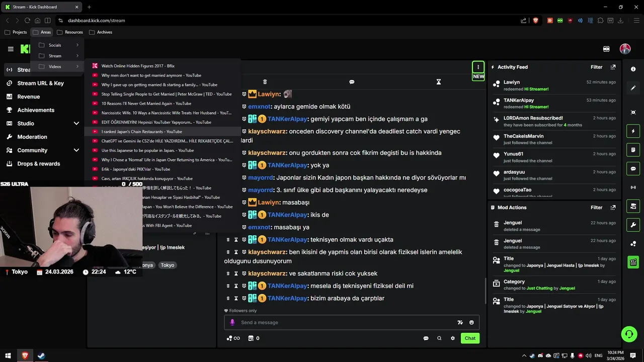Screen dimensions: 644x362
Task: Toggle the broadcast signal icon in right sidebar
Action: click(633, 188)
